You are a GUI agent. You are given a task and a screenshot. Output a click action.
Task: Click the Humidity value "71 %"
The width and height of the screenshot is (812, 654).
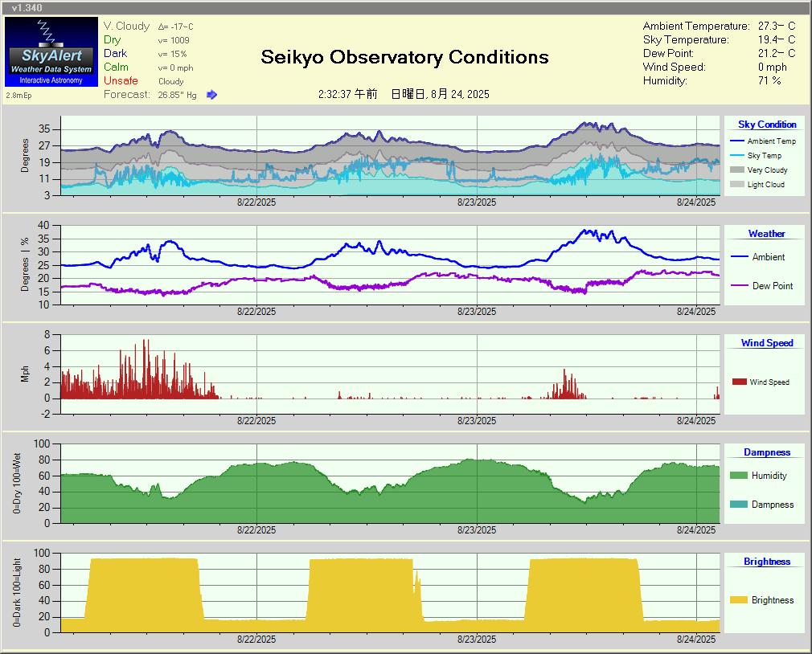[x=769, y=80]
